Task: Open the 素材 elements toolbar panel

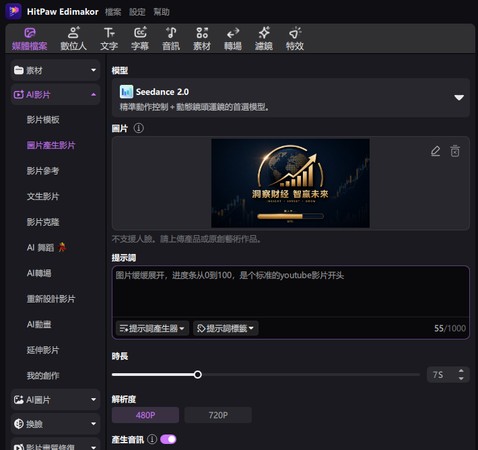Action: [202, 39]
